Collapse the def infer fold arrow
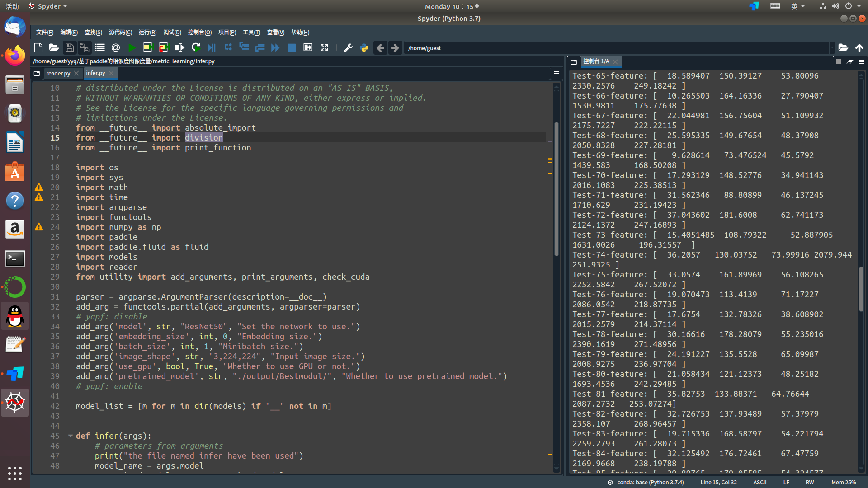Screen dimensions: 868x488 click(x=71, y=436)
